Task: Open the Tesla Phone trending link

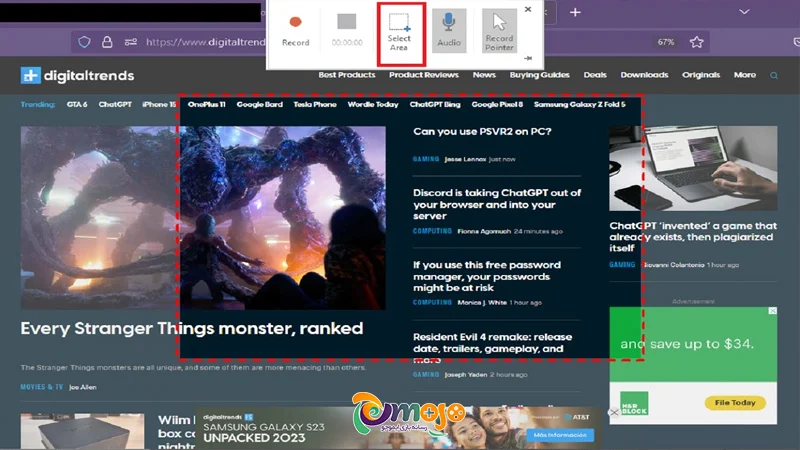Action: click(x=315, y=105)
